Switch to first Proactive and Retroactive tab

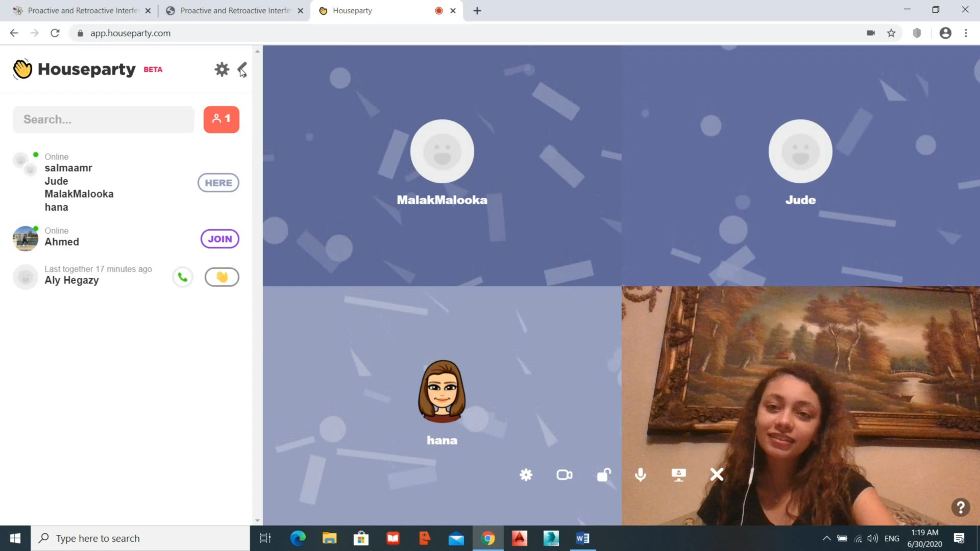pos(82,10)
